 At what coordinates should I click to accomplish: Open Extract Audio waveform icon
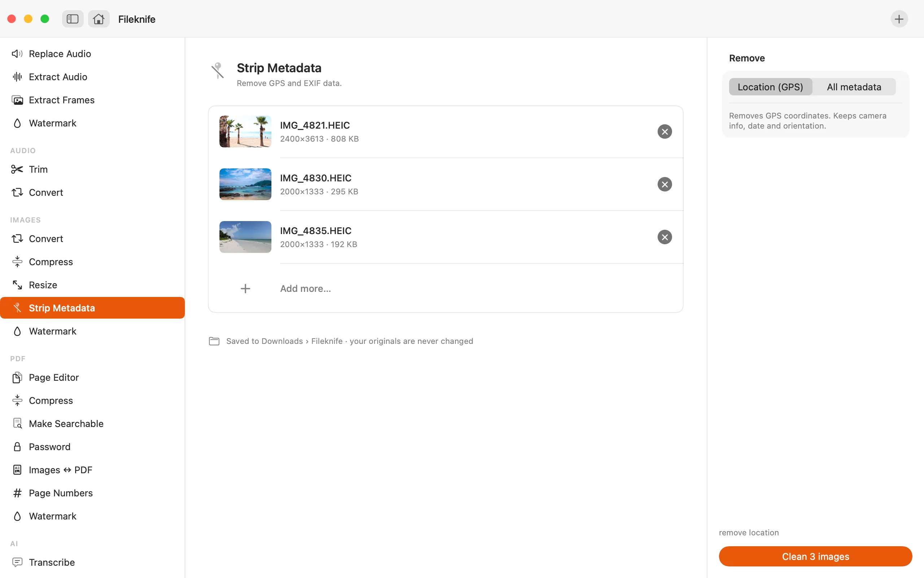point(17,77)
